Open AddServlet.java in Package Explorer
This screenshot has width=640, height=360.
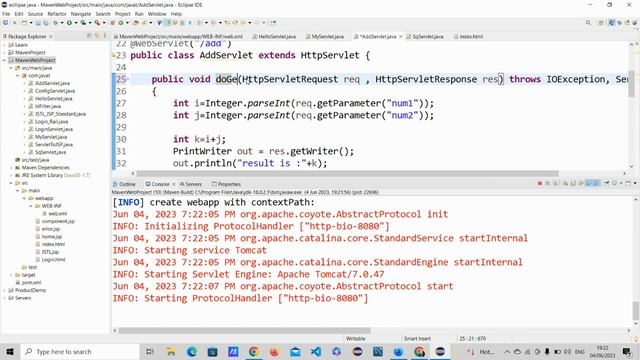[x=52, y=83]
